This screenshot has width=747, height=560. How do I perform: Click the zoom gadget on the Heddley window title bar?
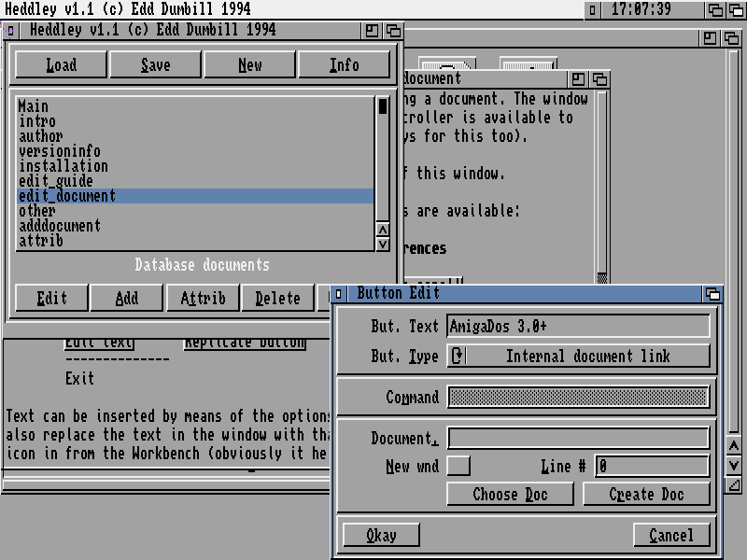[373, 31]
